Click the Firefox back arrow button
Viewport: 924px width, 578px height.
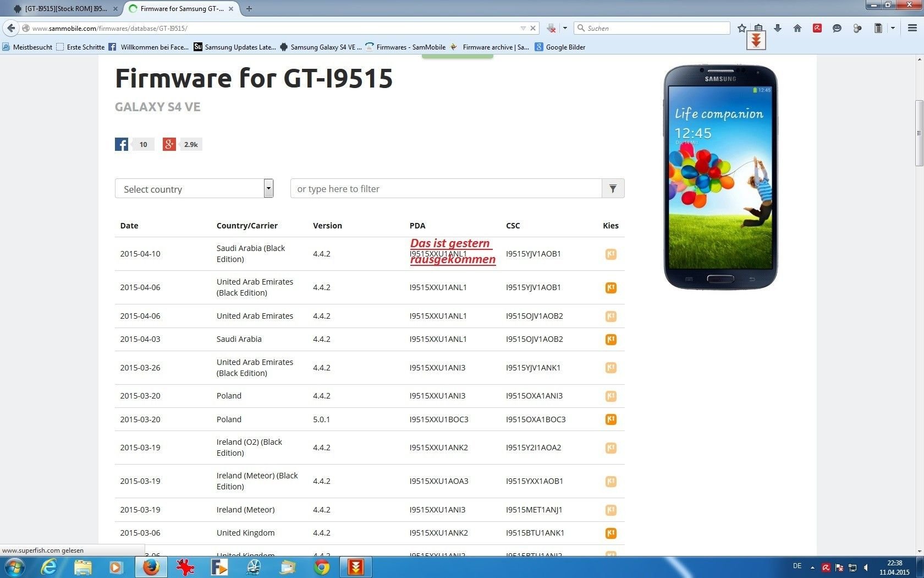point(11,28)
